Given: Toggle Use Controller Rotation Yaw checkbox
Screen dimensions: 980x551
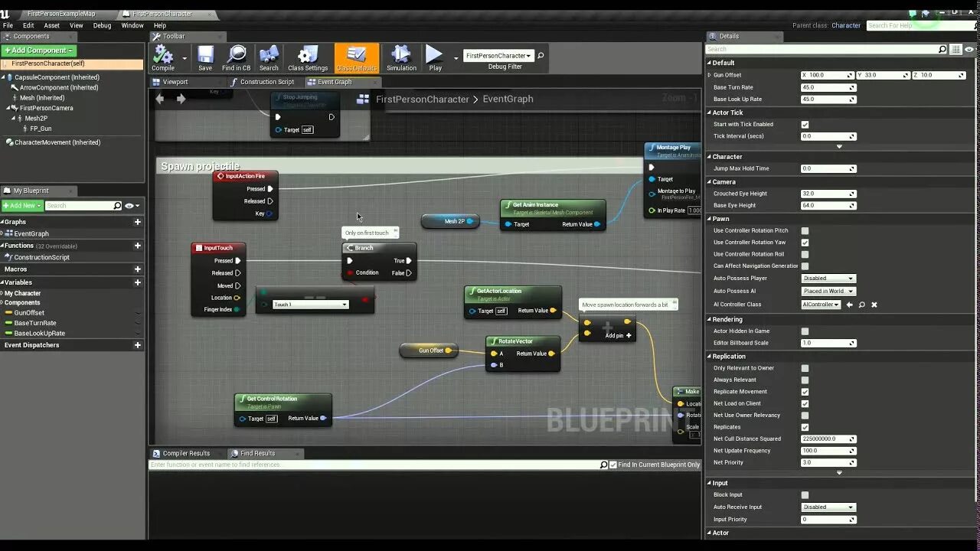Looking at the screenshot, I should [805, 243].
